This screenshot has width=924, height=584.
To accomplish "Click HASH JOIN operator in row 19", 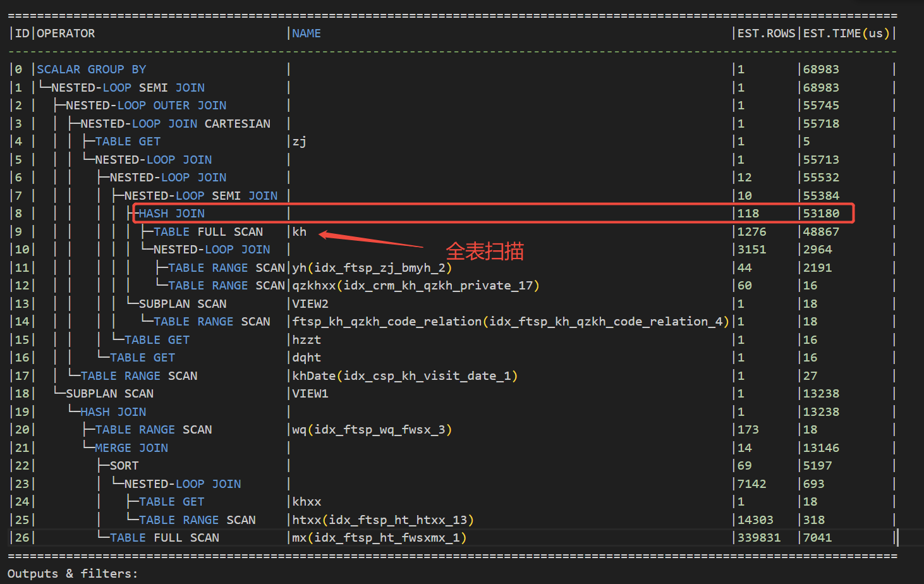I will pos(113,412).
